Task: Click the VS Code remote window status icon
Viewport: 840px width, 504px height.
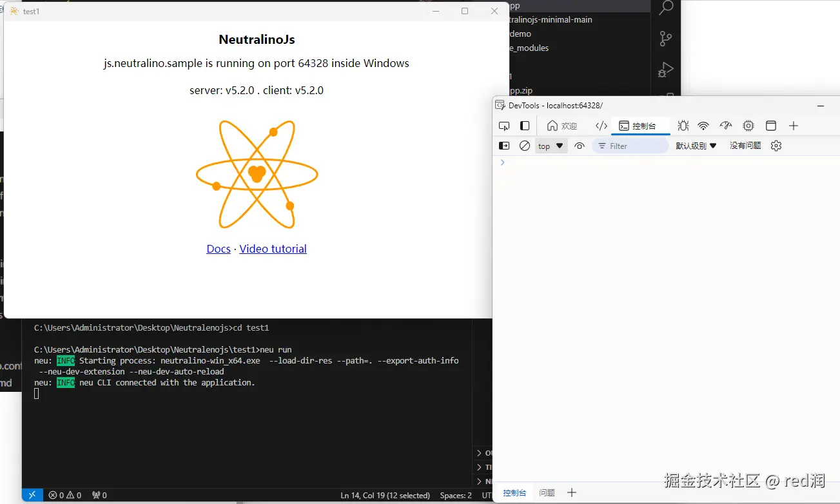Action: (32, 495)
